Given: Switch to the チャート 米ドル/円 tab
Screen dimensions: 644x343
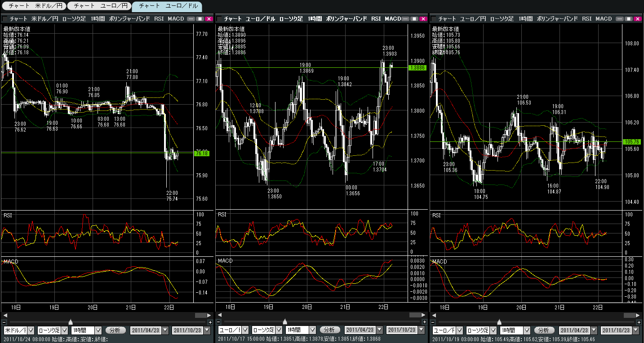Looking at the screenshot, I should [34, 6].
